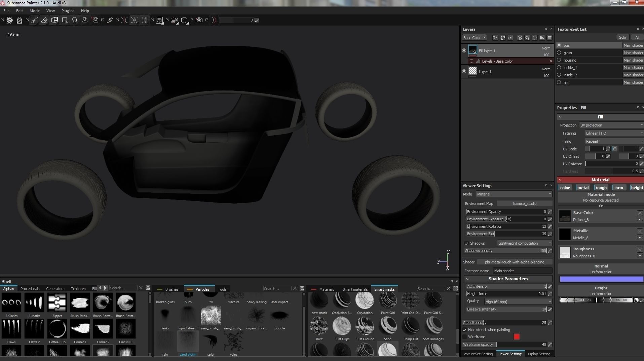Edit Environment Rotation value with pencil icon
Image resolution: width=644 pixels, height=361 pixels.
(x=550, y=226)
